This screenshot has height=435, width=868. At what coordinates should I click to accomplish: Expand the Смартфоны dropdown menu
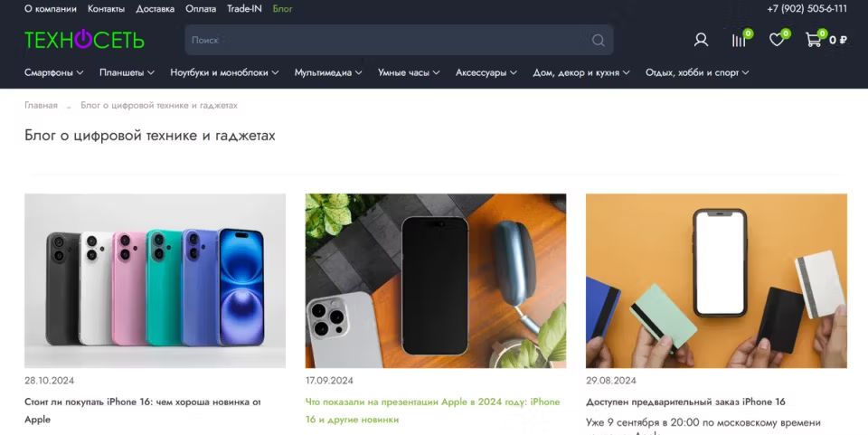coord(53,72)
